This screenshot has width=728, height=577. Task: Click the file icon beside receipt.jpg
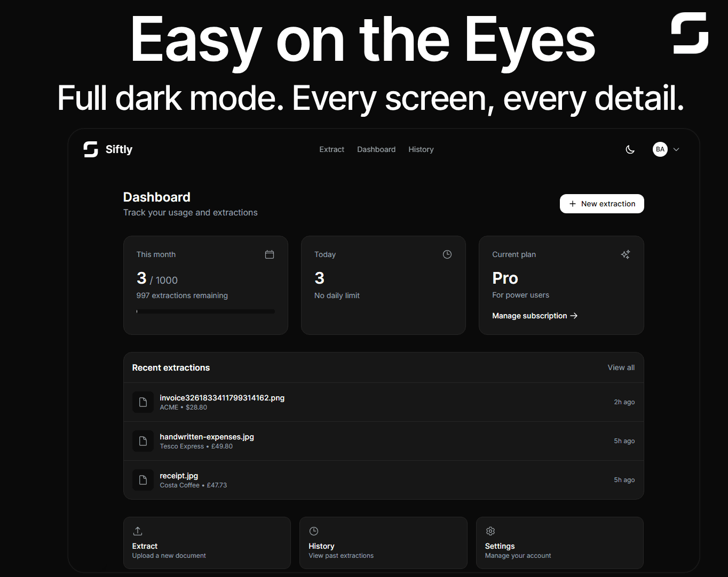click(143, 480)
